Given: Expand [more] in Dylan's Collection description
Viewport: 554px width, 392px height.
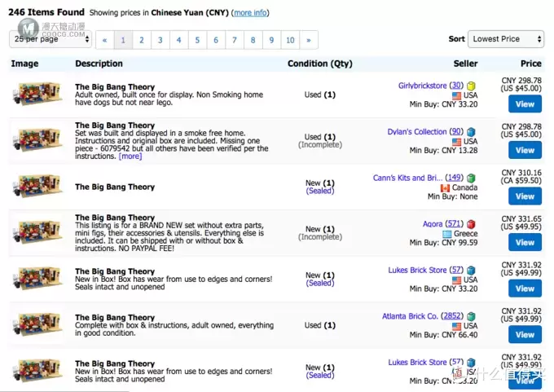Looking at the screenshot, I should 130,156.
